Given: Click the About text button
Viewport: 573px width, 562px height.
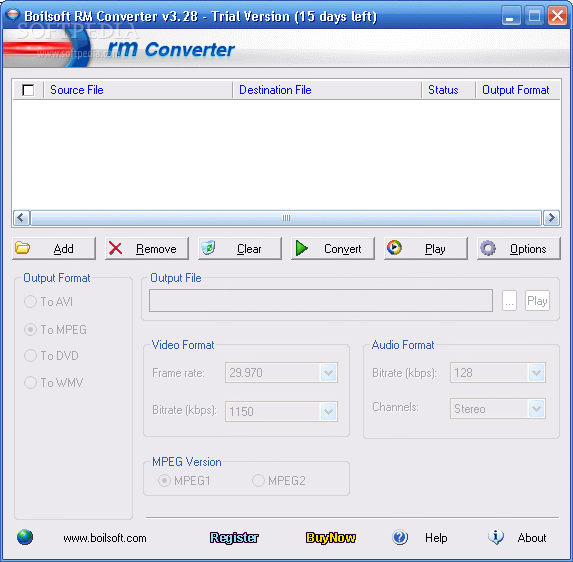Looking at the screenshot, I should (x=532, y=538).
